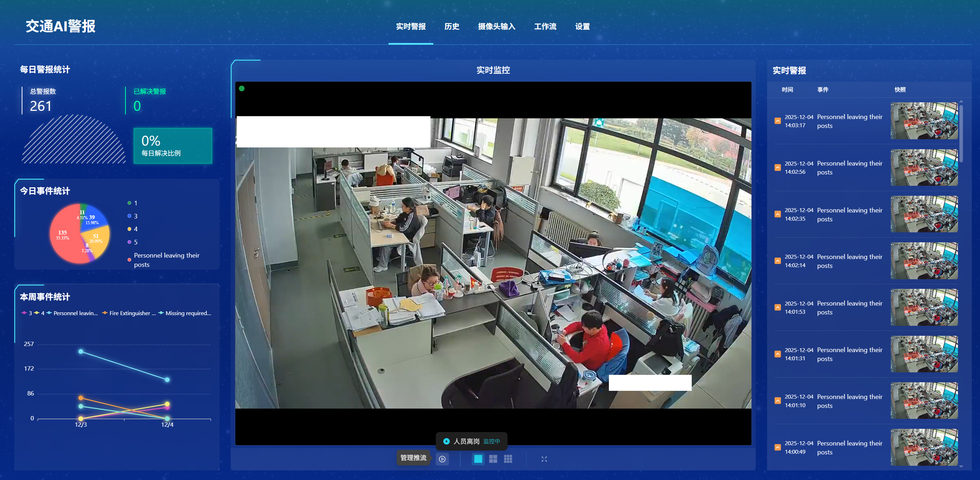Click scroll-down arrow of alert list

[x=961, y=466]
